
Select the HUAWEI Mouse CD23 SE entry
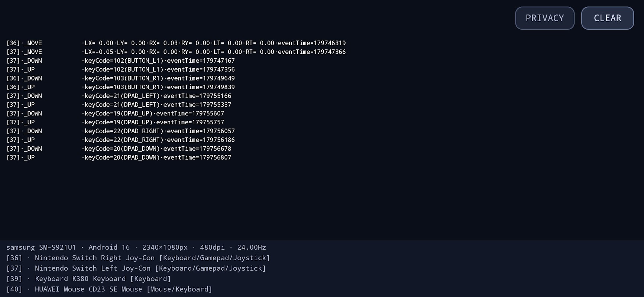[x=109, y=289]
